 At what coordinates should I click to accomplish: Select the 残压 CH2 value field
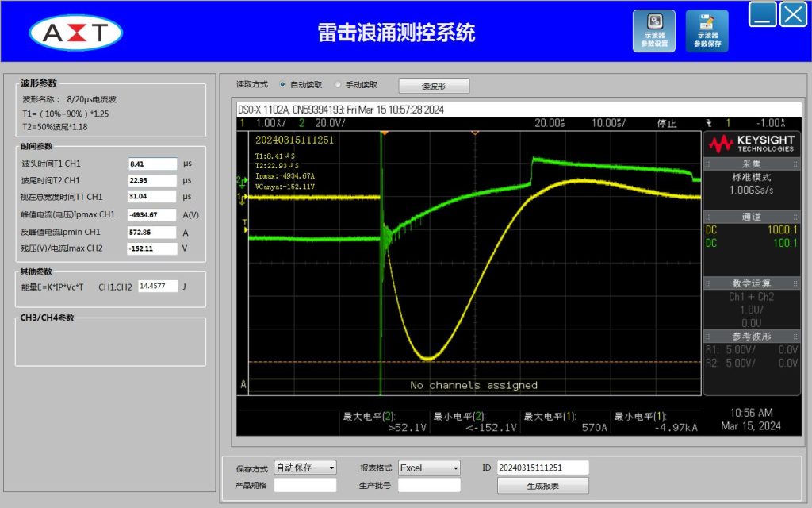[152, 248]
